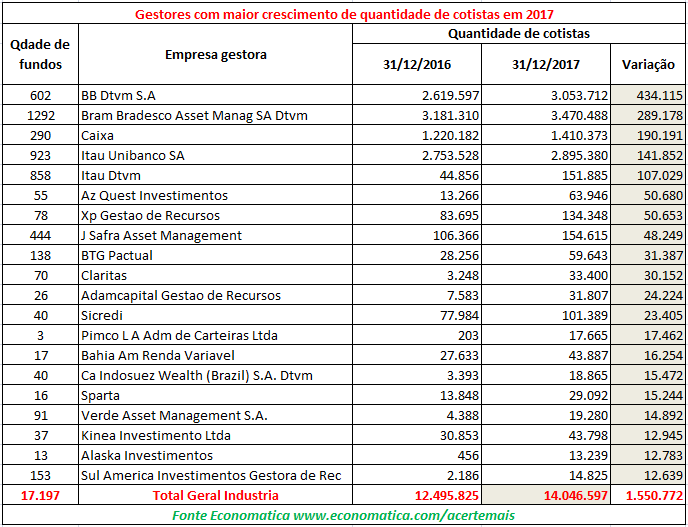Select the 2017 value '3.470.488'
Viewport: 688px width, 527px height.
pyautogui.click(x=546, y=115)
